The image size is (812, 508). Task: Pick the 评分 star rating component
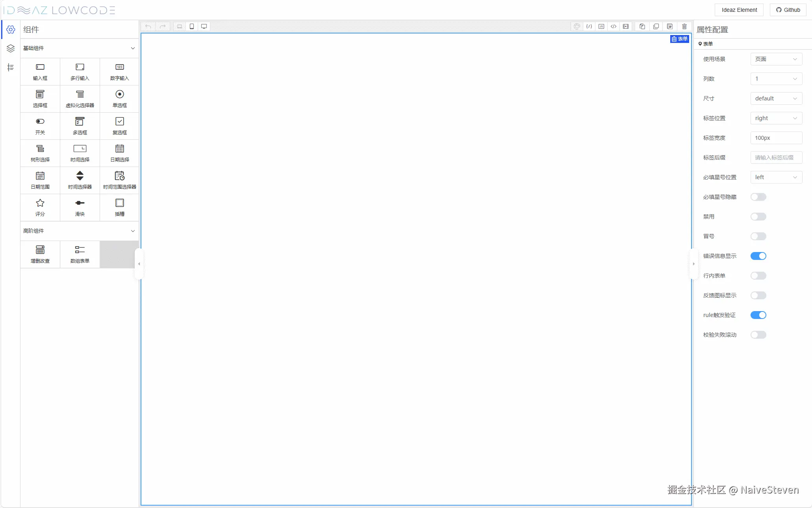click(x=40, y=208)
